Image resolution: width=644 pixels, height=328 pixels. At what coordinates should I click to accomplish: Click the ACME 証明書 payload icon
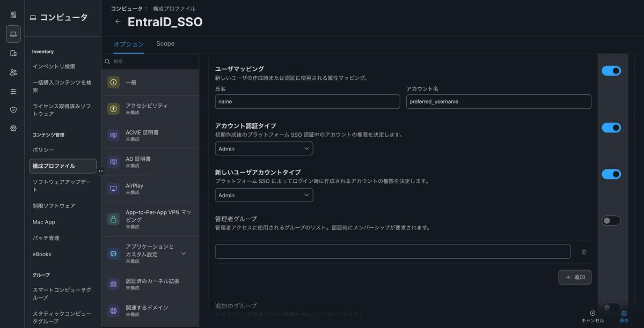click(x=113, y=135)
